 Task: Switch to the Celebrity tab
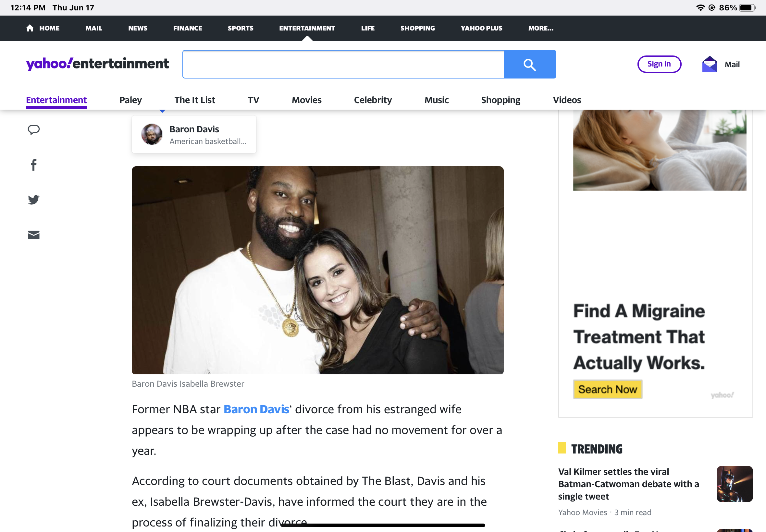[x=373, y=100]
